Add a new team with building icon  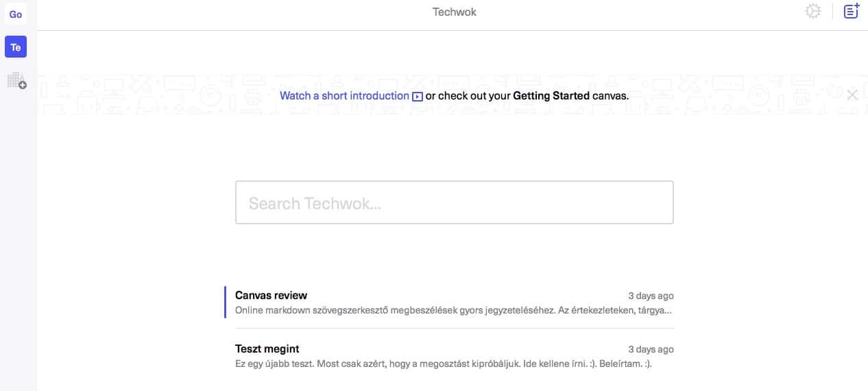point(16,81)
